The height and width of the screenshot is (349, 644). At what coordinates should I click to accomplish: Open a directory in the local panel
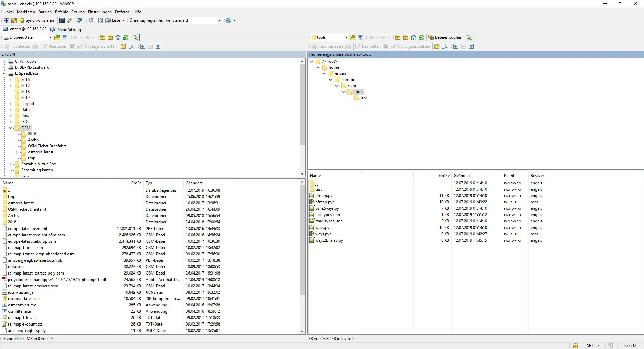pos(57,37)
